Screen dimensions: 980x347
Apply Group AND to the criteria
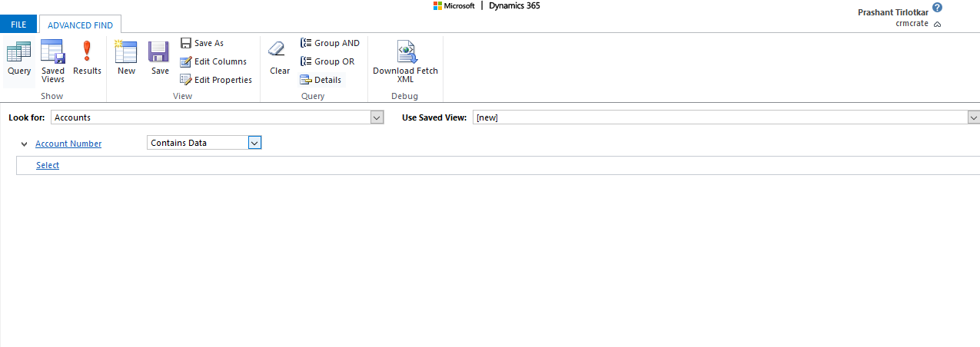[x=330, y=43]
